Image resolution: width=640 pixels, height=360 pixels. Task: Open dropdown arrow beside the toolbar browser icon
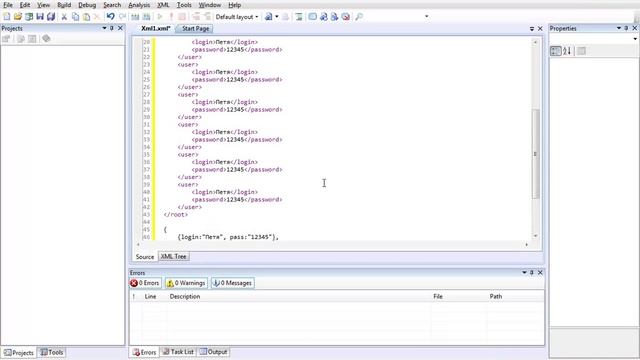[x=277, y=17]
